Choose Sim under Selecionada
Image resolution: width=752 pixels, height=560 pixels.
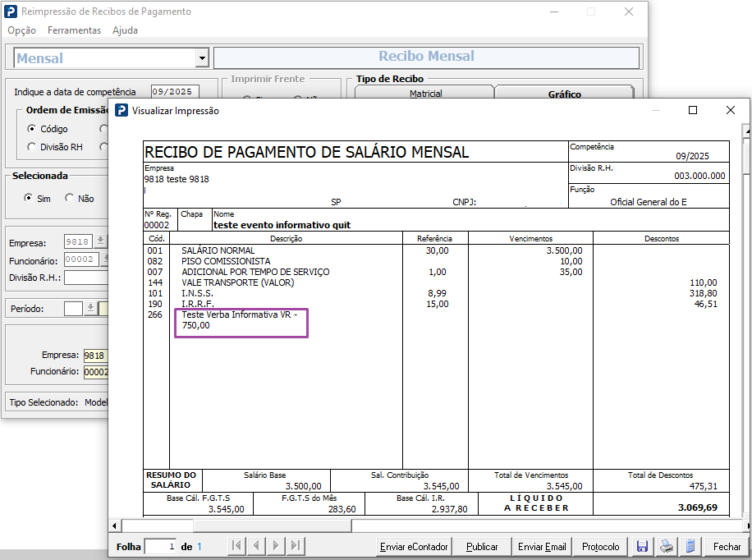29,198
